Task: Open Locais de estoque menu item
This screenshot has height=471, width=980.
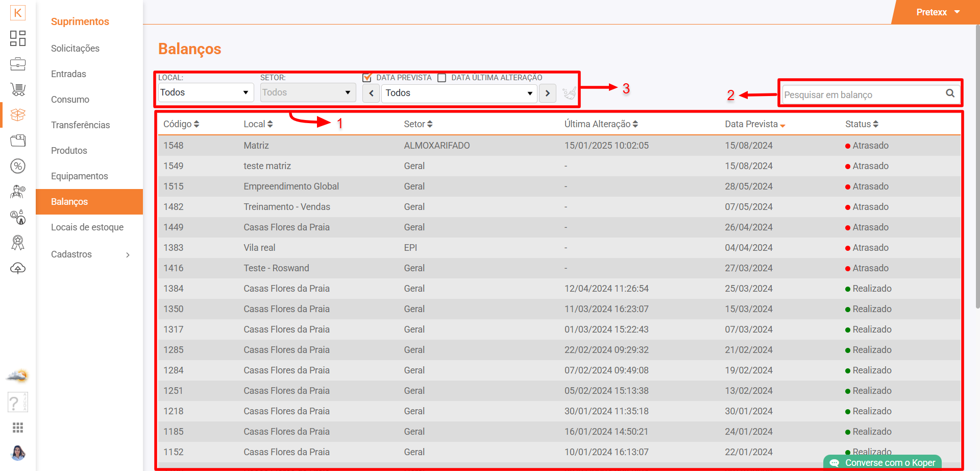Action: [x=87, y=227]
